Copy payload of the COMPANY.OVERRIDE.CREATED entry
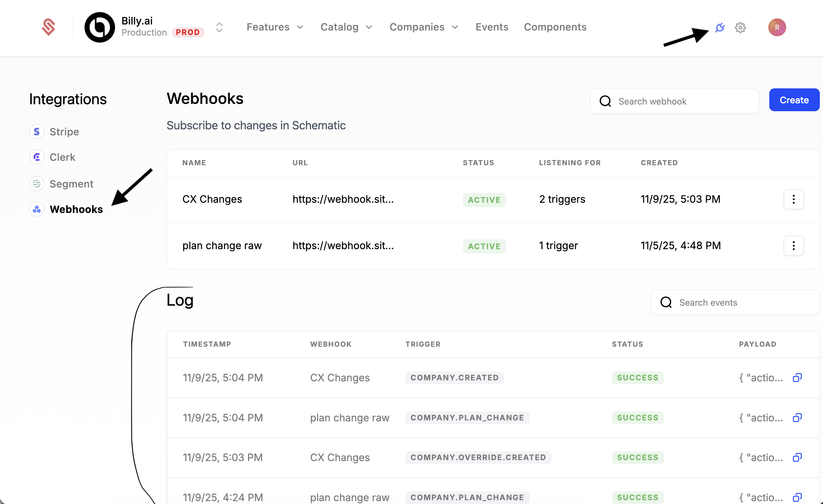 [798, 457]
